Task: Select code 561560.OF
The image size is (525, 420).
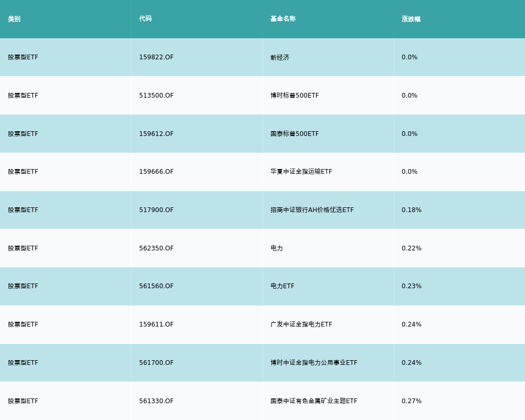Action: pyautogui.click(x=156, y=286)
